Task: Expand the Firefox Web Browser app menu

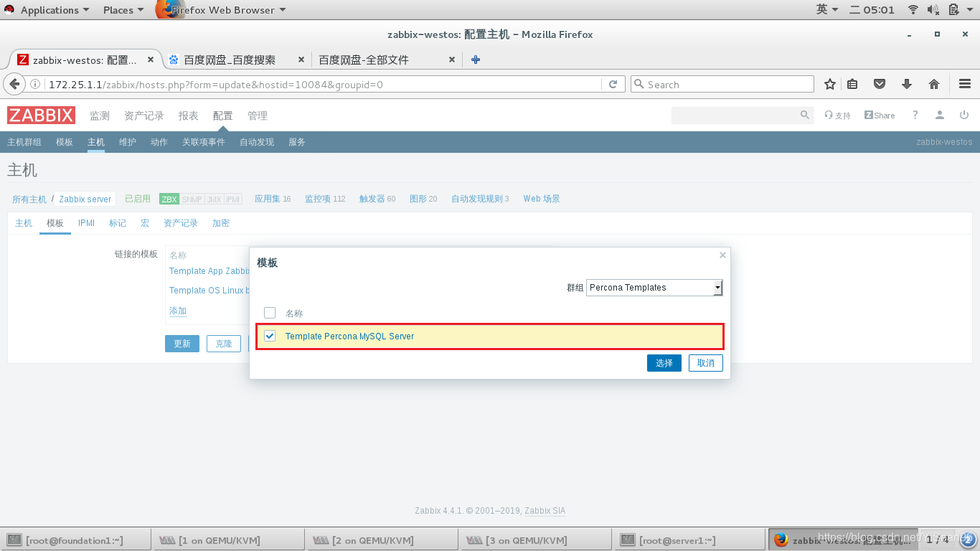Action: click(x=228, y=10)
